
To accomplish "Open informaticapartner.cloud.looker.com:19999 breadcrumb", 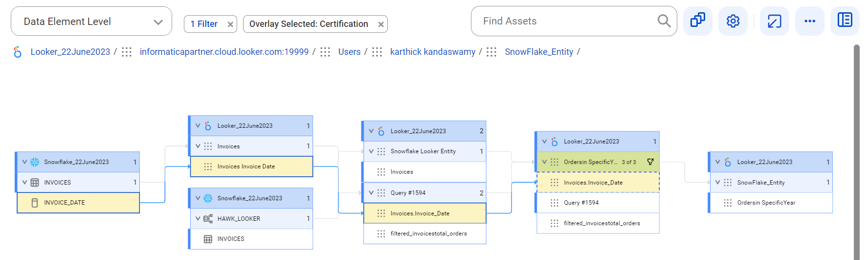I will click(224, 52).
